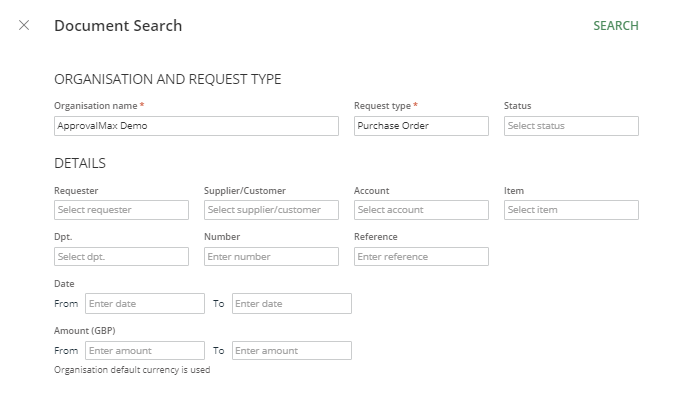Open the Request type dropdown
Viewport: 673px width, 400px height.
(421, 126)
